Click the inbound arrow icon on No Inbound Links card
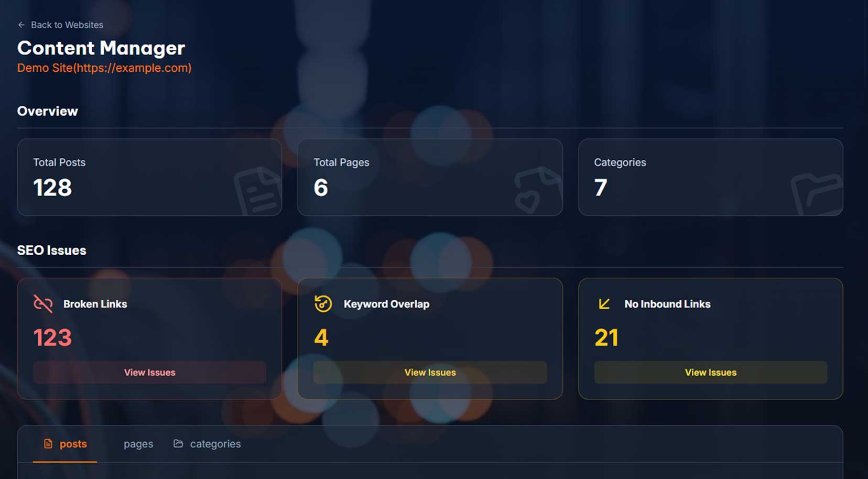Viewport: 868px width, 479px height. [x=604, y=303]
